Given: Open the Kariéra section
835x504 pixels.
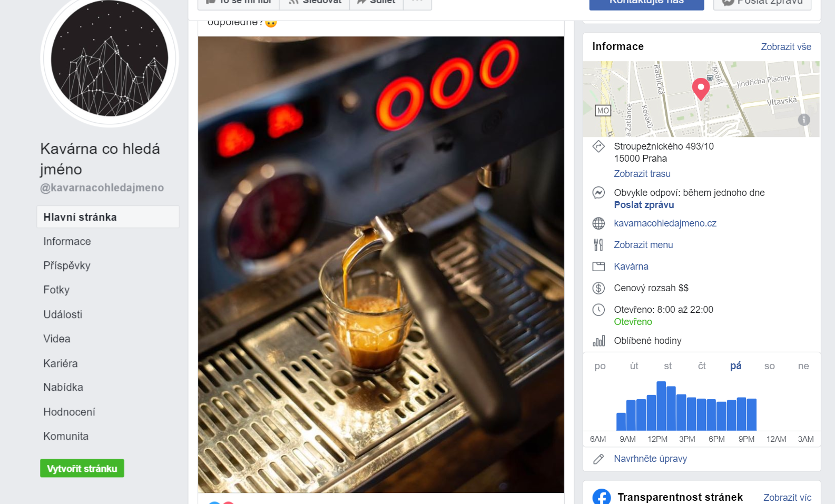Looking at the screenshot, I should tap(61, 363).
